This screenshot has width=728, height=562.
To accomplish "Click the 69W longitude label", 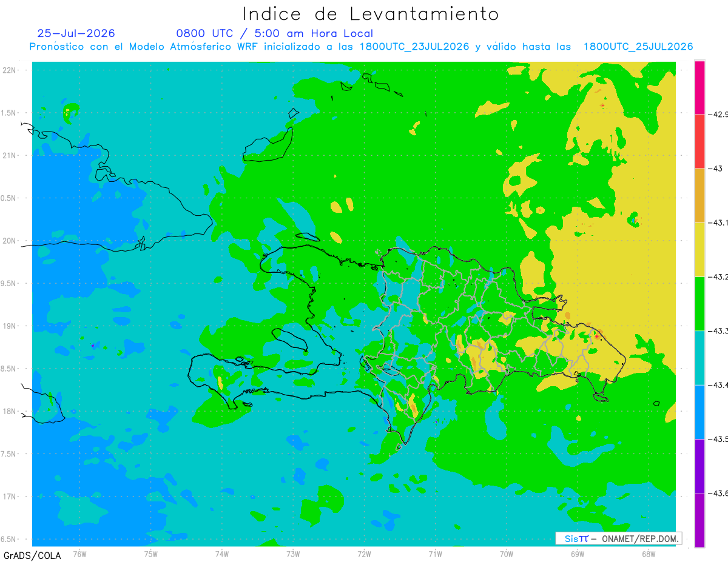I will [x=578, y=554].
